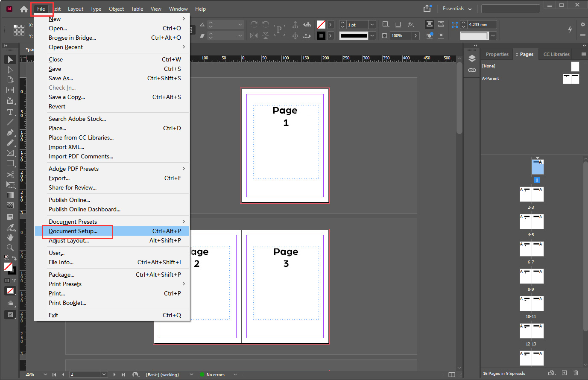588x380 pixels.
Task: Open the preflight No errors dropdown
Action: click(x=235, y=374)
